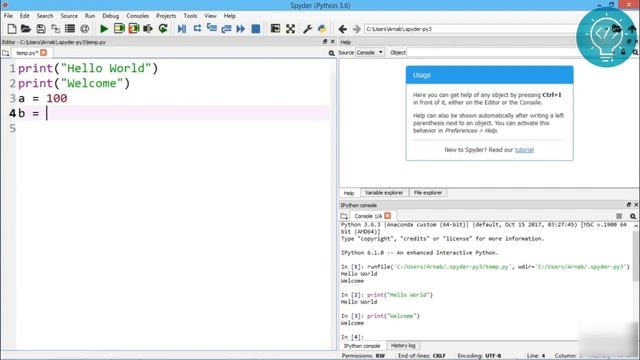The image size is (640, 360).
Task: Open the Edit menu
Action: (24, 16)
